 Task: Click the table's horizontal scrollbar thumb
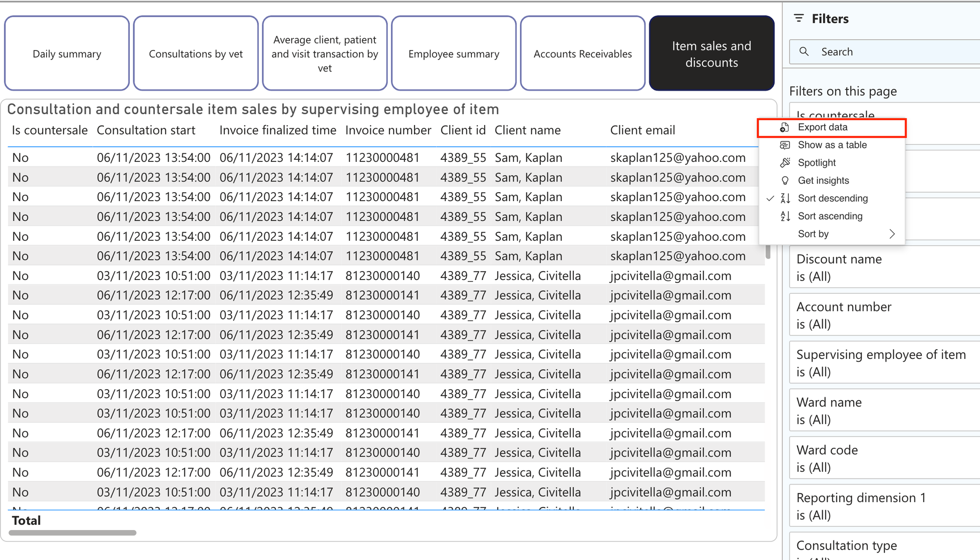point(73,533)
